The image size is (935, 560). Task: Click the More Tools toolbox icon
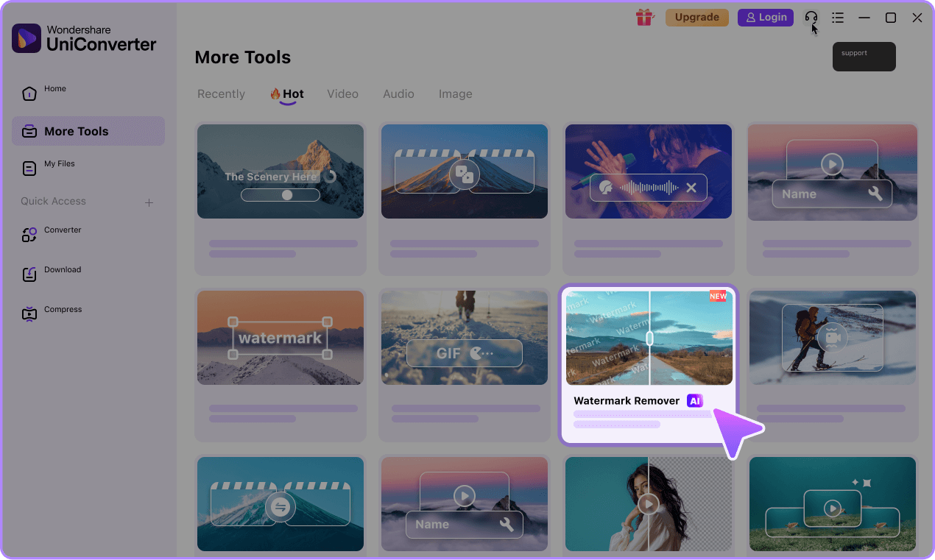coord(29,132)
